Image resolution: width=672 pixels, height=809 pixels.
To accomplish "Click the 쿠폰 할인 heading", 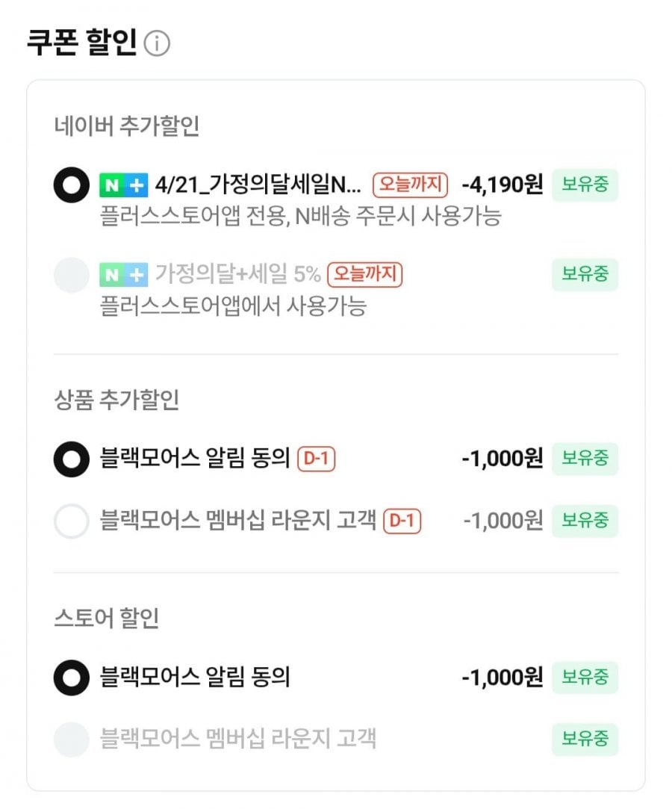I will (x=82, y=43).
